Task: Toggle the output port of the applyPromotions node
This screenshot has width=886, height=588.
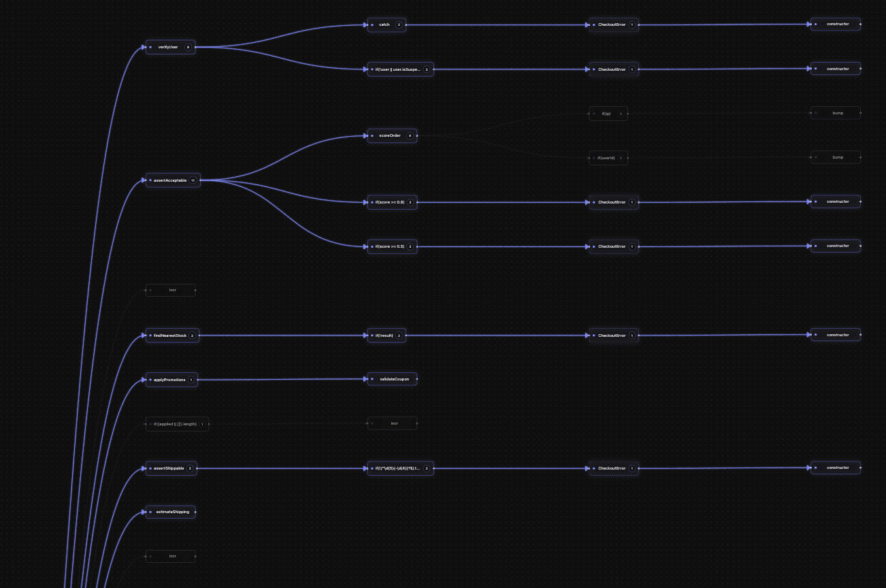Action: [x=197, y=380]
